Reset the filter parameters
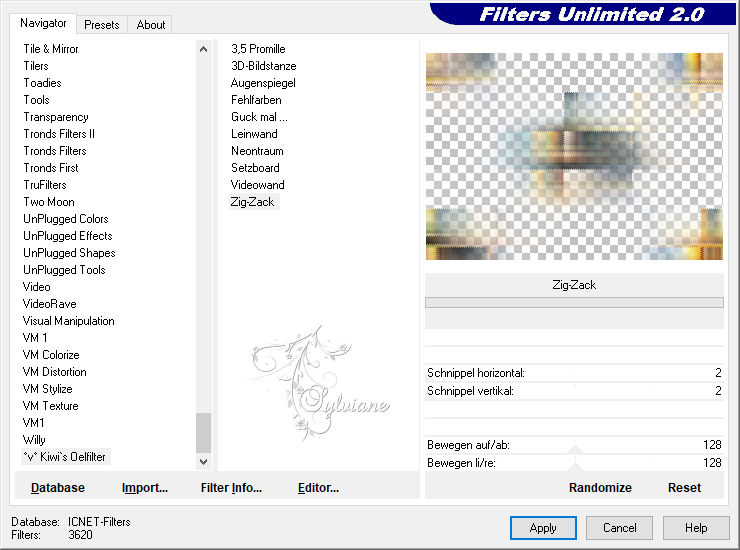Image resolution: width=740 pixels, height=550 pixels. pos(684,488)
